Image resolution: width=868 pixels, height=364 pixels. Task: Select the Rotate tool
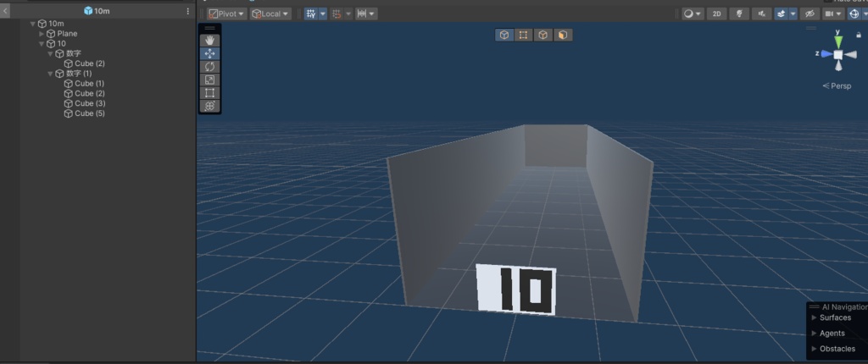(x=210, y=67)
